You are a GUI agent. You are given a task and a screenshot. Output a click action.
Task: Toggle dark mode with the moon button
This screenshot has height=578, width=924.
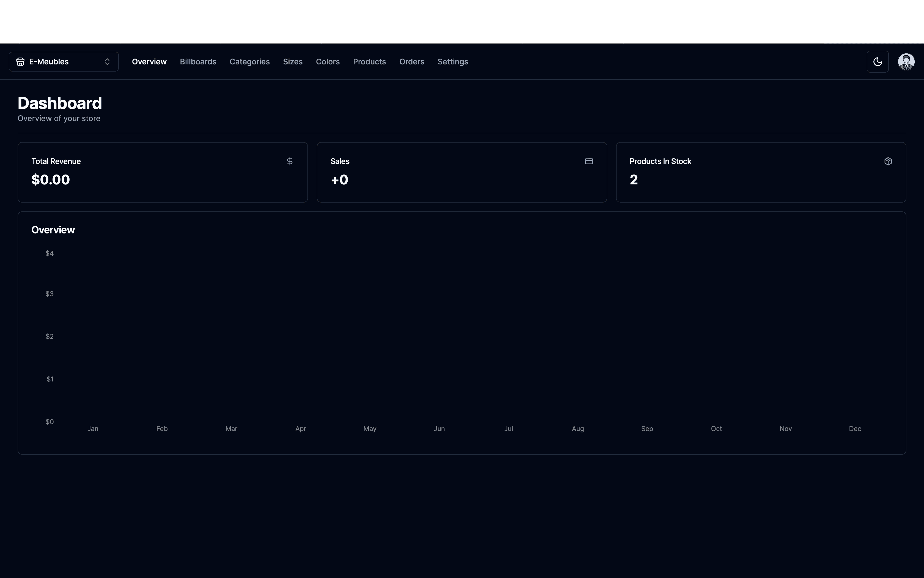point(878,62)
